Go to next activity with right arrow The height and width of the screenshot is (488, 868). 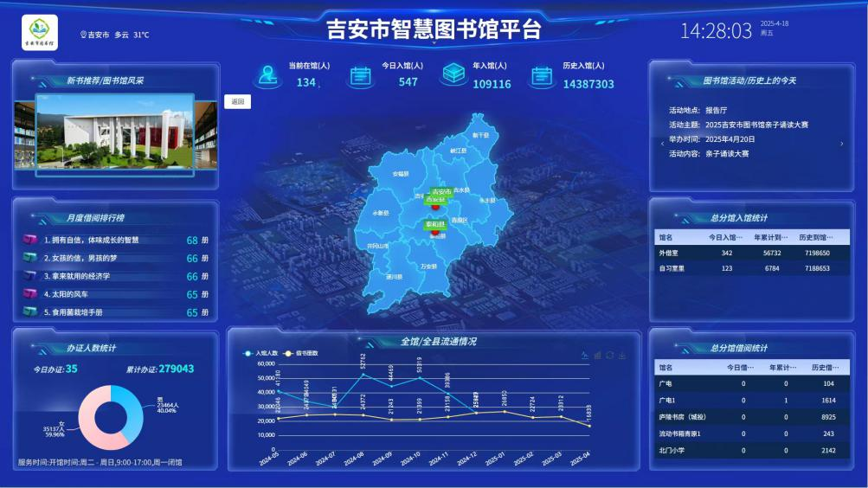point(842,144)
